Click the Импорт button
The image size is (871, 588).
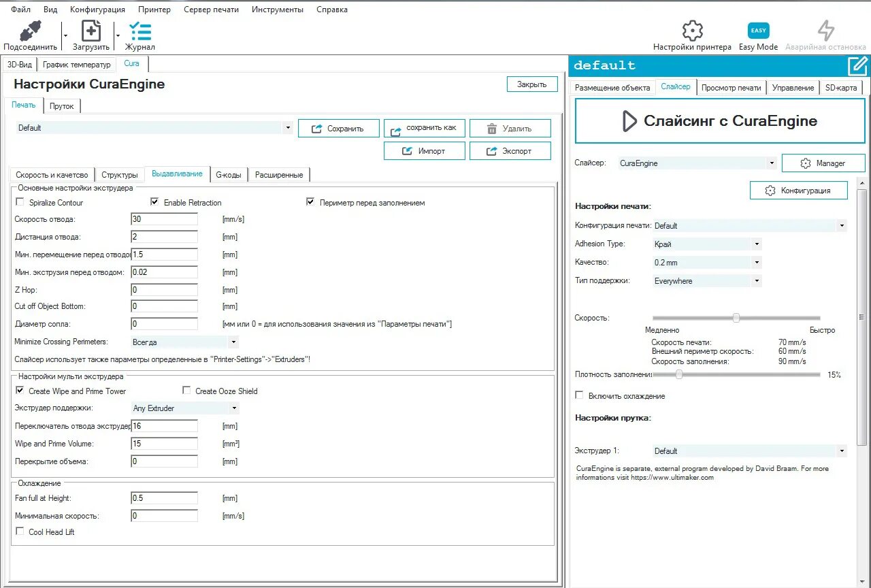point(425,151)
